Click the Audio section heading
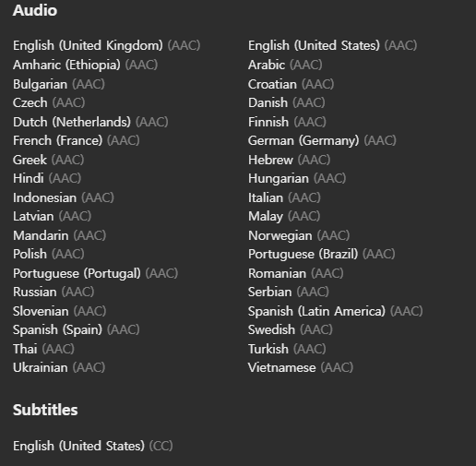This screenshot has width=476, height=466. pyautogui.click(x=35, y=10)
